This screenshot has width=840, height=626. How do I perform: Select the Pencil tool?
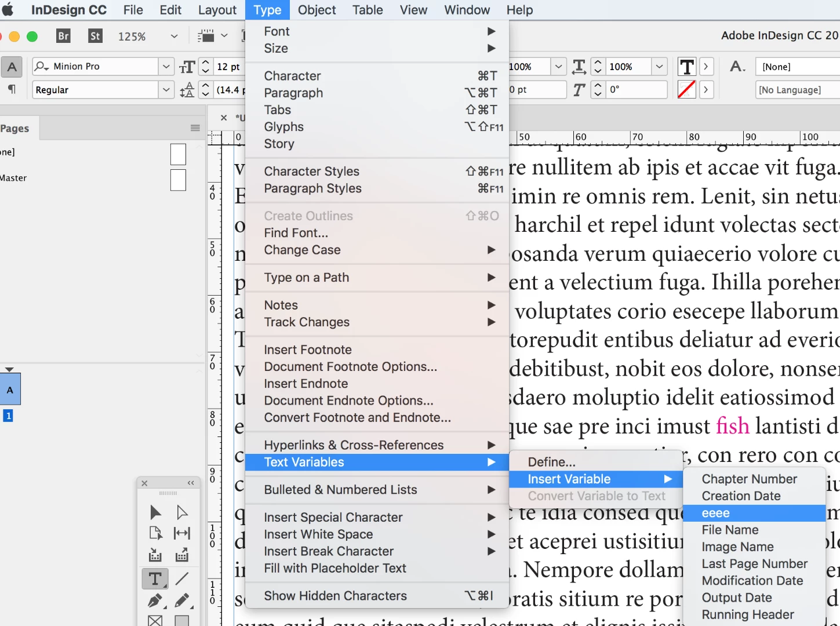182,601
